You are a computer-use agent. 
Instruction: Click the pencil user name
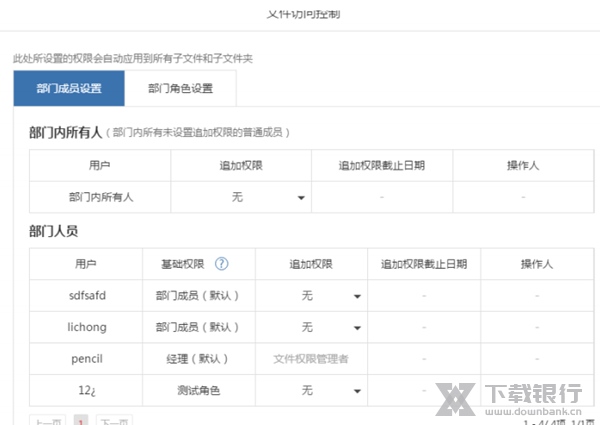click(85, 358)
